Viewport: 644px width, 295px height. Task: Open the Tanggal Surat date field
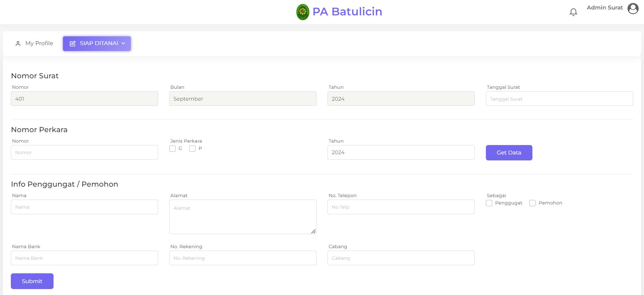(559, 99)
